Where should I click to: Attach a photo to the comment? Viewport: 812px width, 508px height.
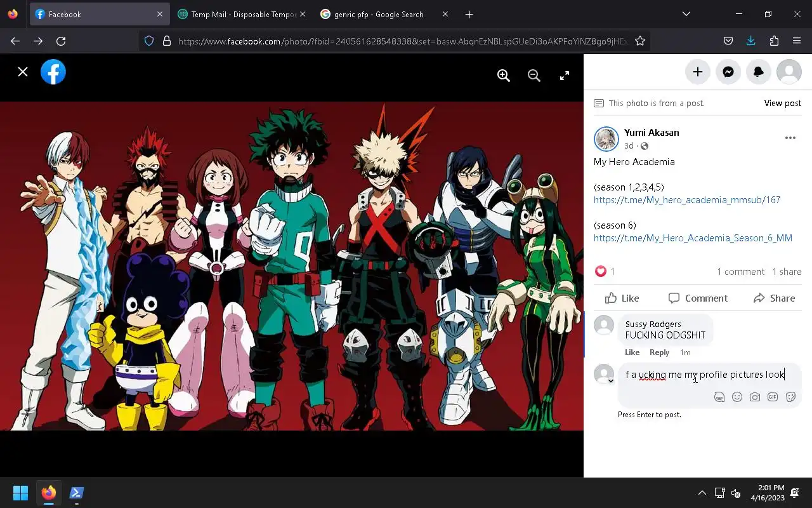(x=755, y=397)
